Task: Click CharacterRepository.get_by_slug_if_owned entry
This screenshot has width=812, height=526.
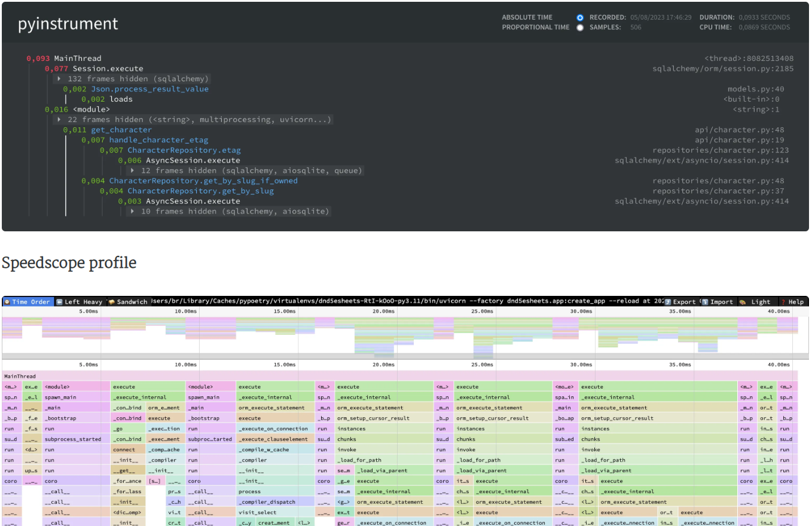Action: [203, 181]
